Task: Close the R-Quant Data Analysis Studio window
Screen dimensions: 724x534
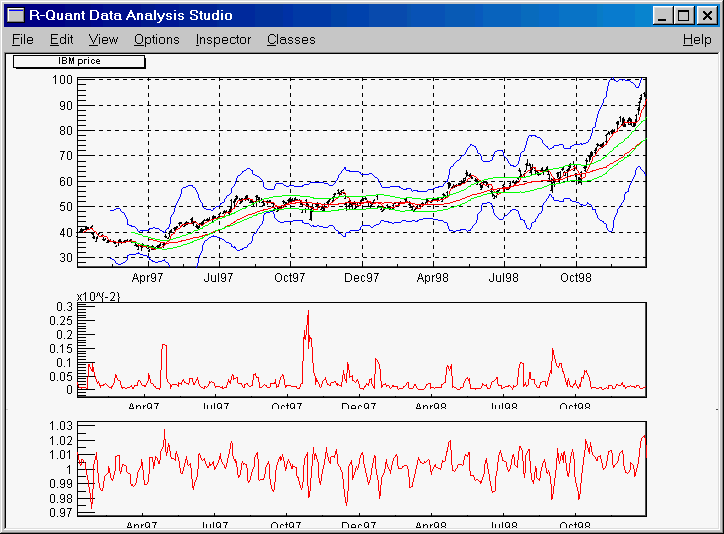Action: pos(706,15)
